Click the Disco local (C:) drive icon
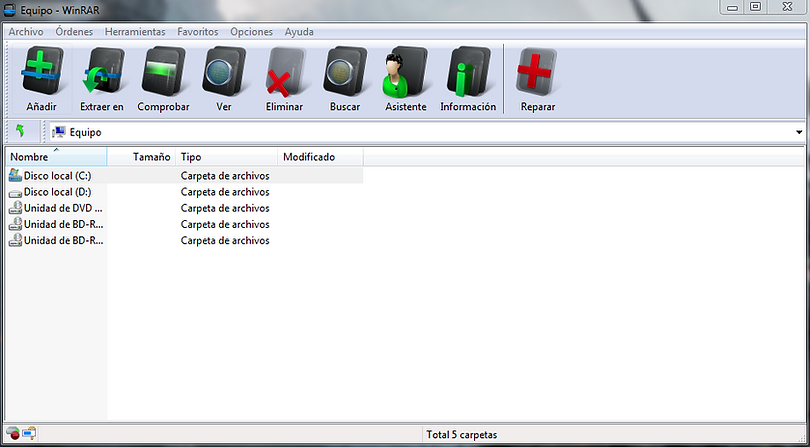Viewport: 810px width, 447px height. 15,175
